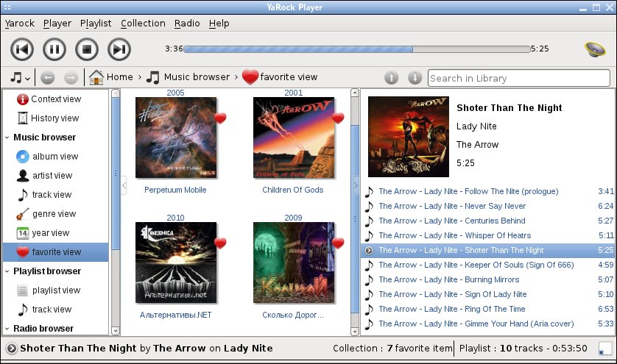Open the Context view
This screenshot has height=364, width=617.
[x=55, y=99]
